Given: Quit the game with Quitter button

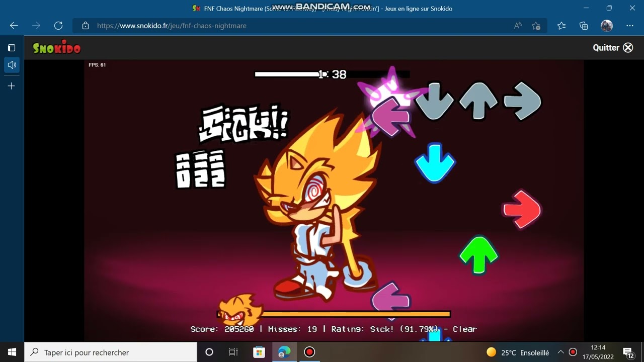Looking at the screenshot, I should [613, 48].
